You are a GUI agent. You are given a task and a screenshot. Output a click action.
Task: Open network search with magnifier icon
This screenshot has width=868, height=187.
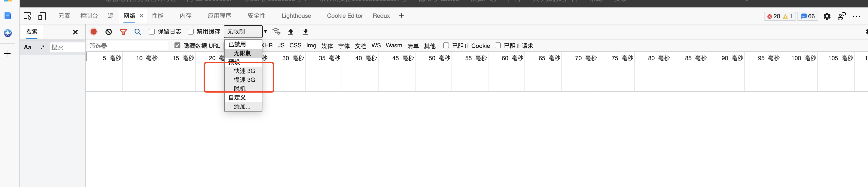138,32
